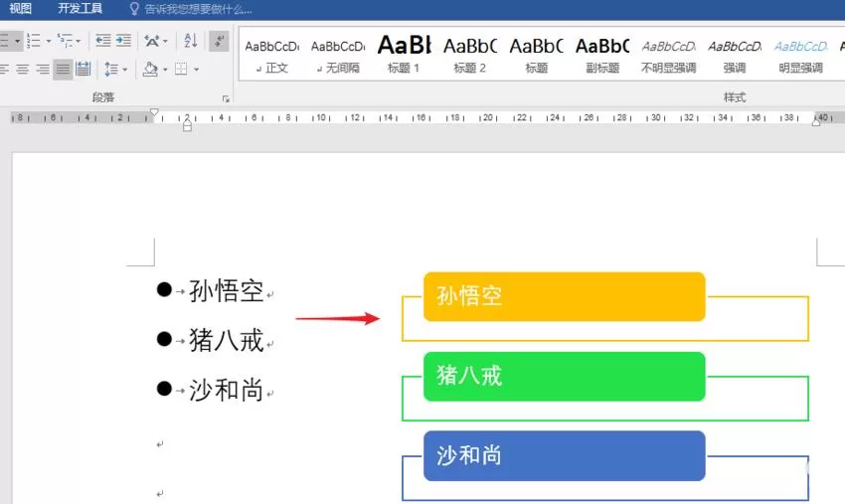Viewport: 845px width, 504px height.
Task: Sort text with the A-Z button
Action: click(190, 41)
